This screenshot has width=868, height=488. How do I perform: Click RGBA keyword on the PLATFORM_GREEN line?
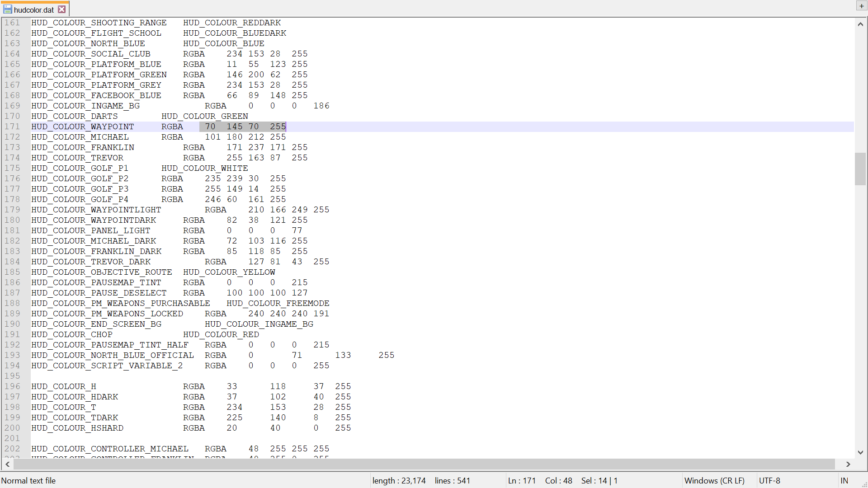tap(194, 75)
